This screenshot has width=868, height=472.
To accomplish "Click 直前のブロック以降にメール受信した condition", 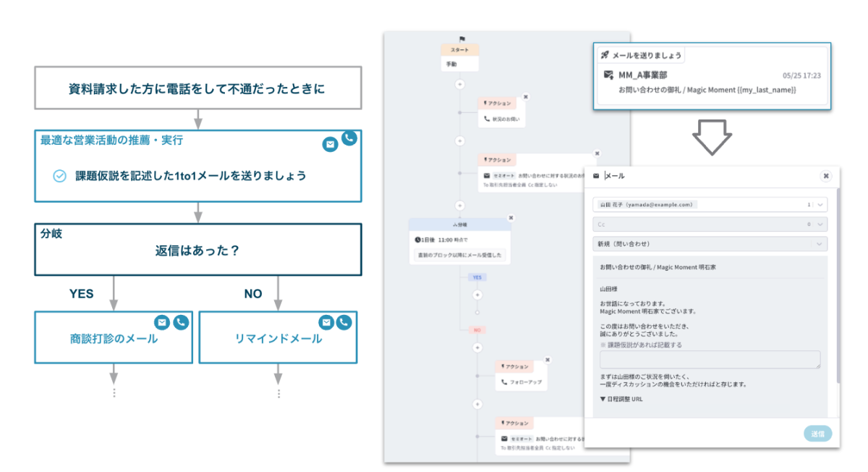I will coord(459,256).
